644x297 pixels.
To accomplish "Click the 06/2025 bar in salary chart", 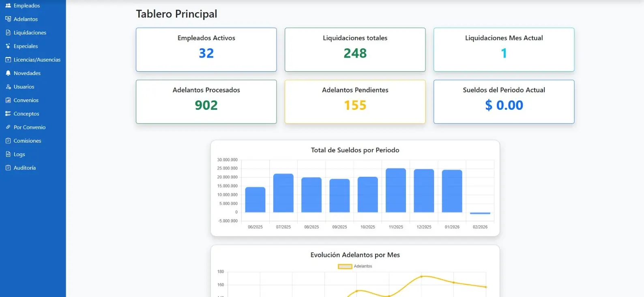I will (255, 200).
